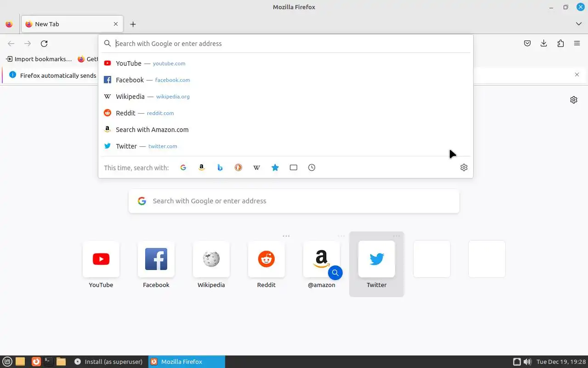Open @amazon top site tile
588x368 pixels.
pyautogui.click(x=322, y=264)
